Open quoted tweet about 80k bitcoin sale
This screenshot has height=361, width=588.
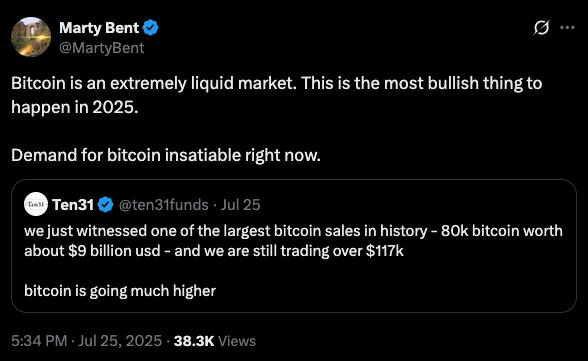tap(294, 246)
